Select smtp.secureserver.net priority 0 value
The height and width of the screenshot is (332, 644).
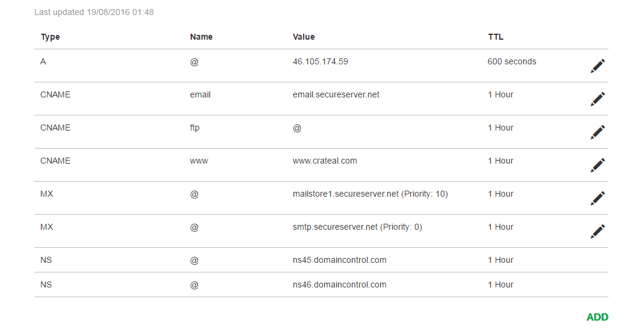tap(357, 227)
